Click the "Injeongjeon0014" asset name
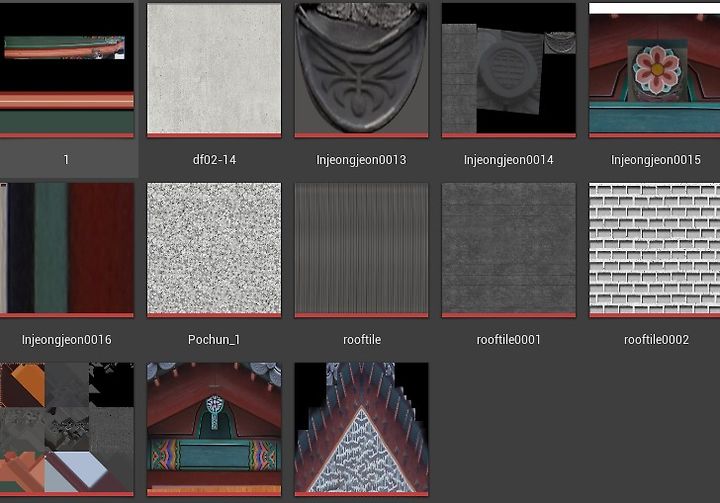 (x=509, y=160)
